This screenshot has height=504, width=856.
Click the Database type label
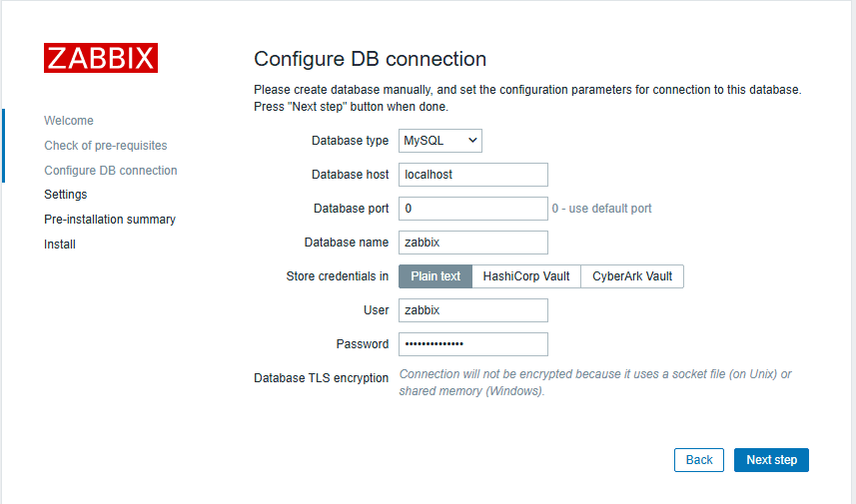tap(350, 141)
